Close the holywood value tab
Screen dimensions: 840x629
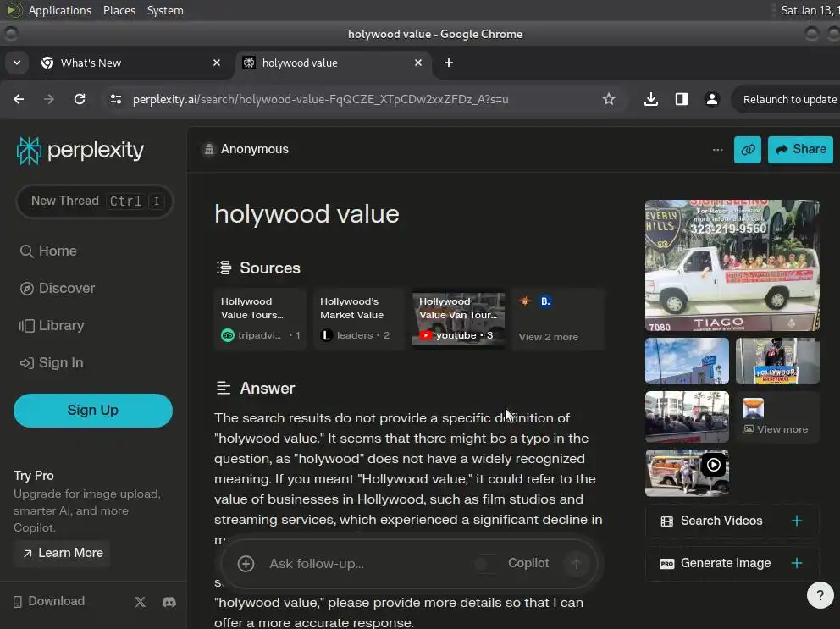(x=417, y=63)
